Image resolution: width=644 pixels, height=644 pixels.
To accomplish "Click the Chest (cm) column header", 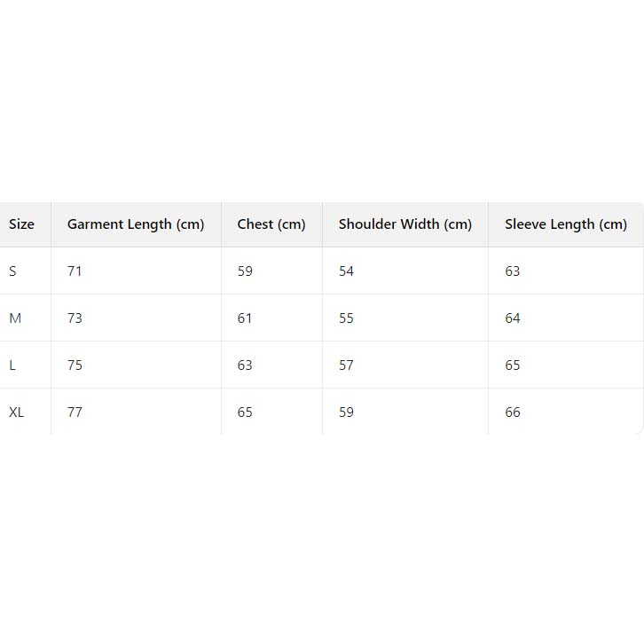I will coord(271,224).
